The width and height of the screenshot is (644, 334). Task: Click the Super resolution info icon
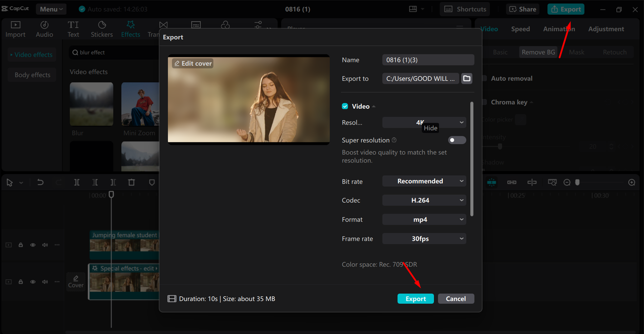[x=394, y=140]
